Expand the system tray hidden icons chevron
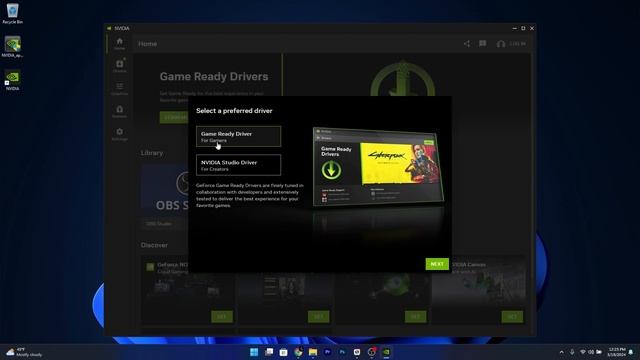This screenshot has width=640, height=360. coord(562,352)
